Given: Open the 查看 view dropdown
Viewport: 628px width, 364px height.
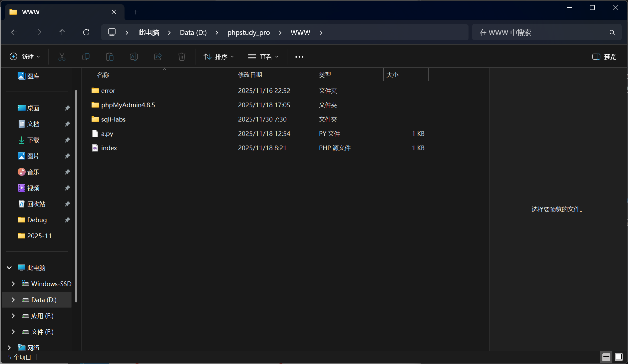Looking at the screenshot, I should pyautogui.click(x=263, y=57).
